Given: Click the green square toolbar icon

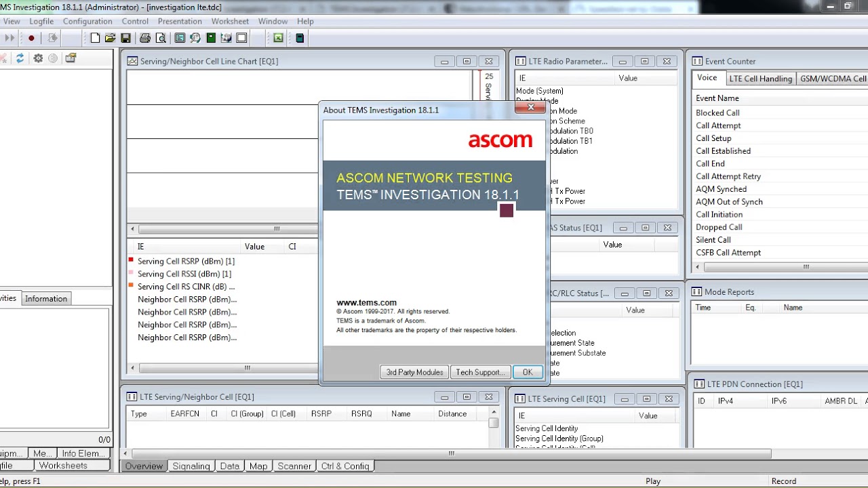Looking at the screenshot, I should pyautogui.click(x=212, y=38).
